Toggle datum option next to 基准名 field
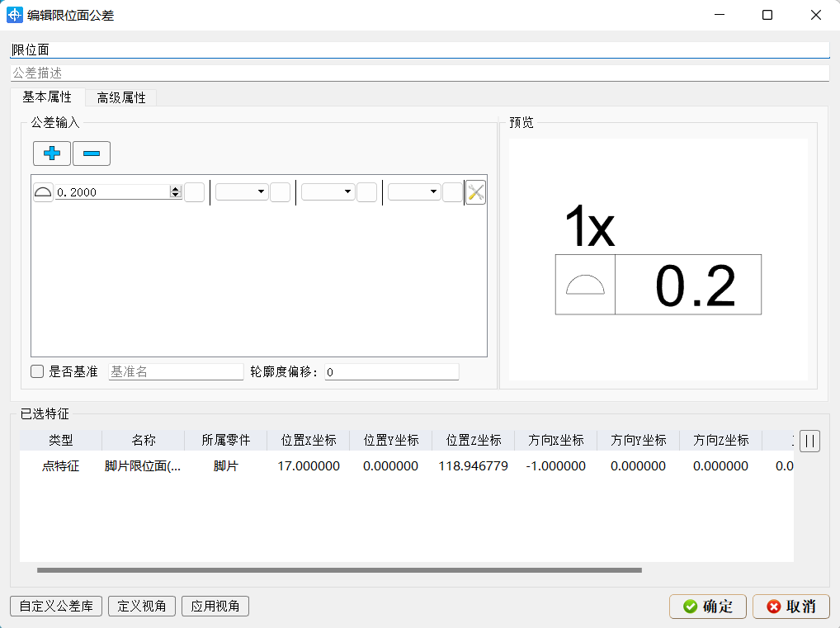 point(36,371)
